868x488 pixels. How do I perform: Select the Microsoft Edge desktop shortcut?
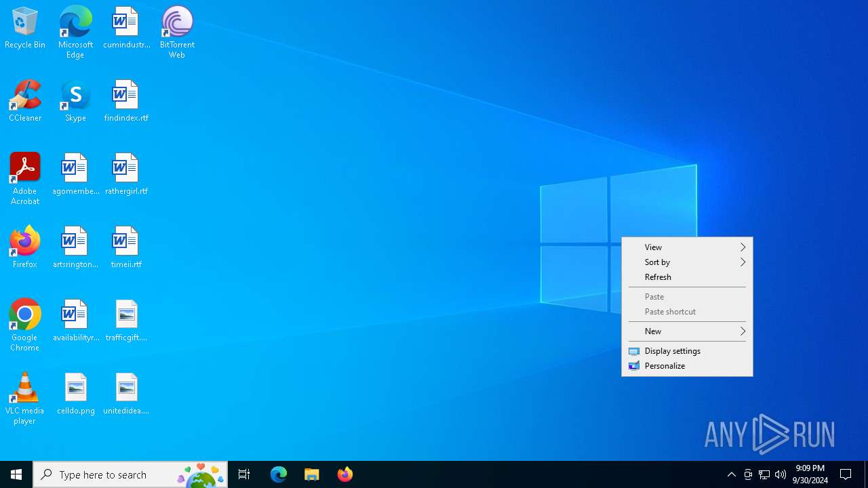click(75, 32)
